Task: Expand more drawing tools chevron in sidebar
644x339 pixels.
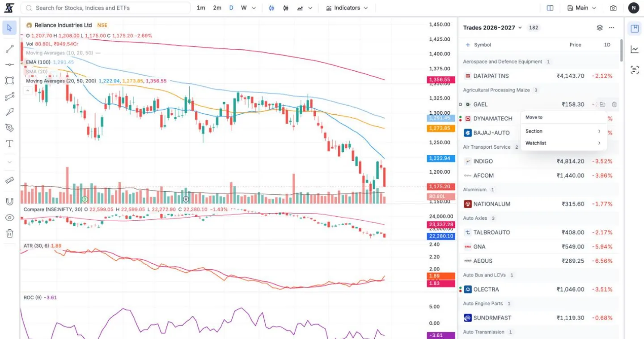Action: click(9, 162)
